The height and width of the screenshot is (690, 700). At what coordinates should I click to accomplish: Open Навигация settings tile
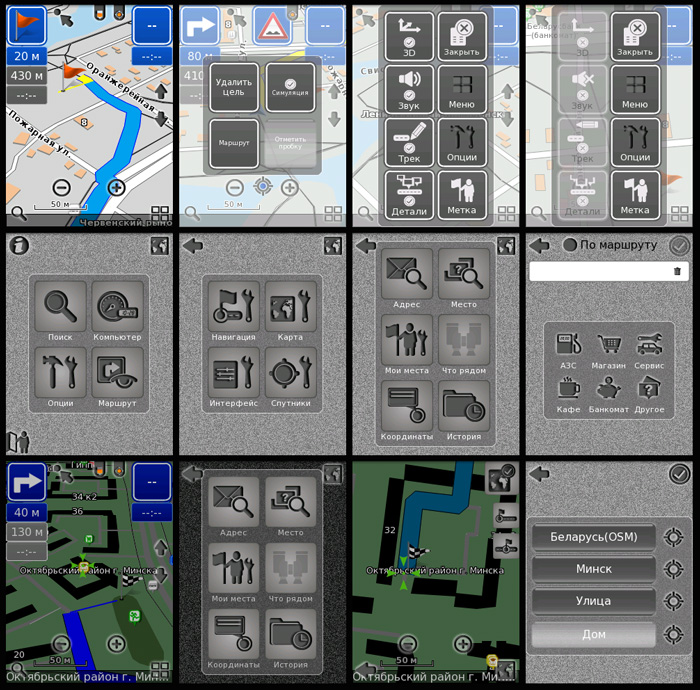[x=234, y=311]
